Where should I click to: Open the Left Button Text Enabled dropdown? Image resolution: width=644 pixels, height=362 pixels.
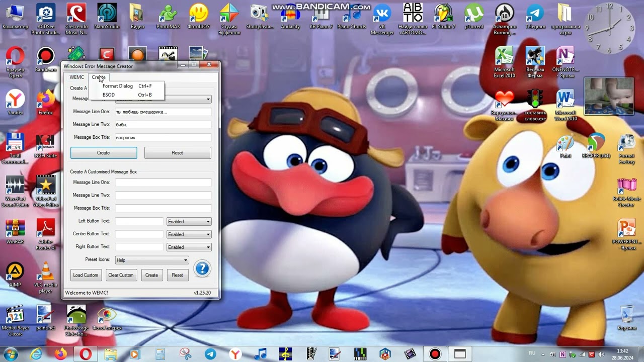pos(189,221)
